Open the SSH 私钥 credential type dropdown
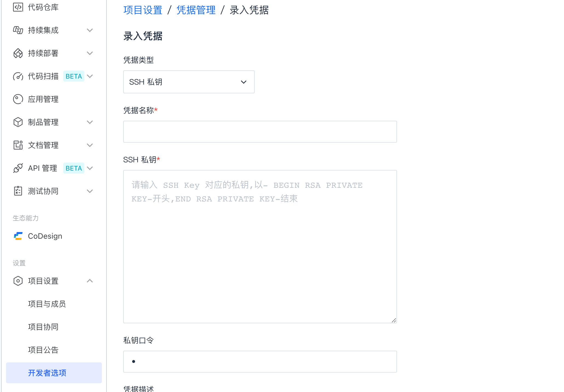 (x=189, y=82)
